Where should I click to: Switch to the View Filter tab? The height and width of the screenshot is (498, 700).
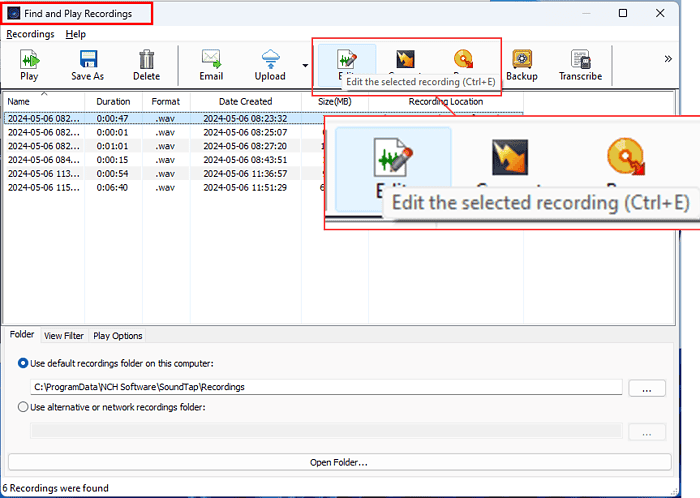pyautogui.click(x=64, y=336)
